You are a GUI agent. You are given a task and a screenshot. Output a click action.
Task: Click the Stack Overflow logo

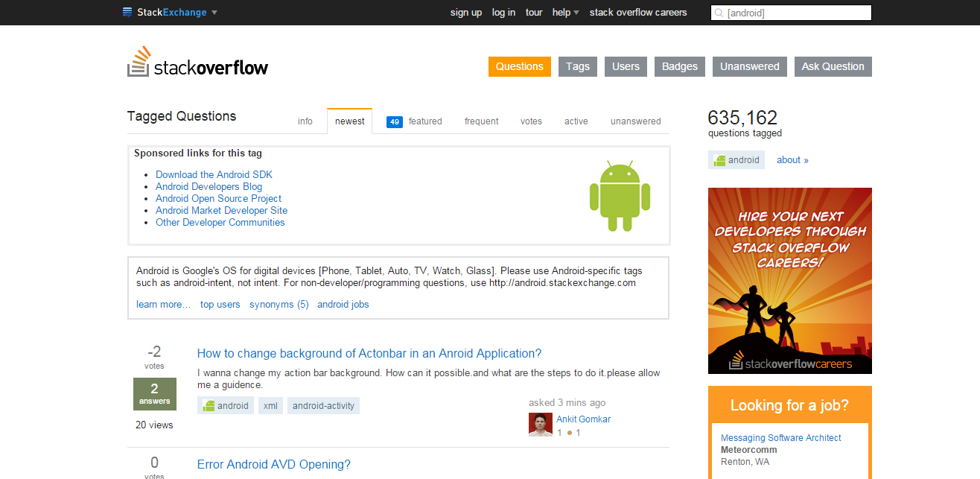click(197, 62)
